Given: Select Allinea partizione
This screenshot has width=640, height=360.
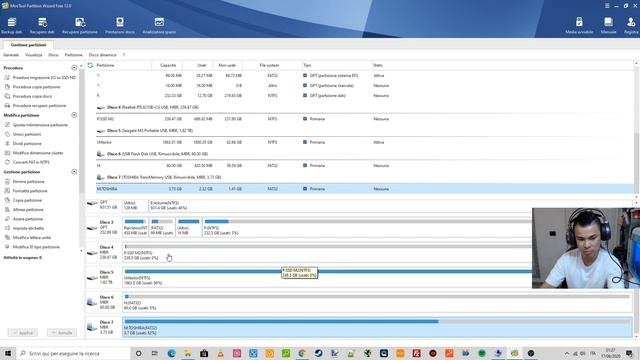Looking at the screenshot, I should click(24, 210).
